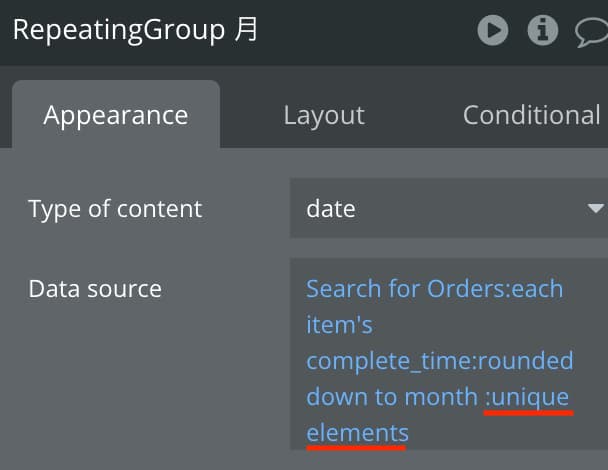The image size is (608, 470).
Task: Click the underlined ':unique' operator
Action: (527, 397)
